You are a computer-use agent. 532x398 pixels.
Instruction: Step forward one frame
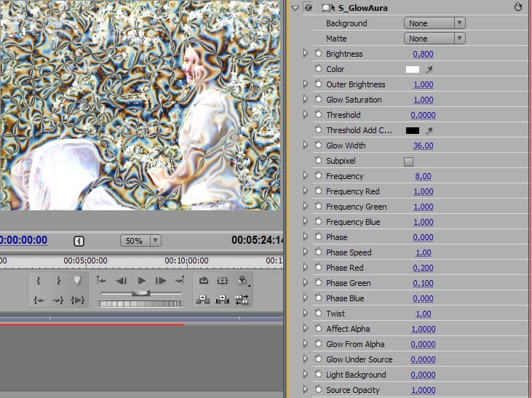[x=161, y=281]
